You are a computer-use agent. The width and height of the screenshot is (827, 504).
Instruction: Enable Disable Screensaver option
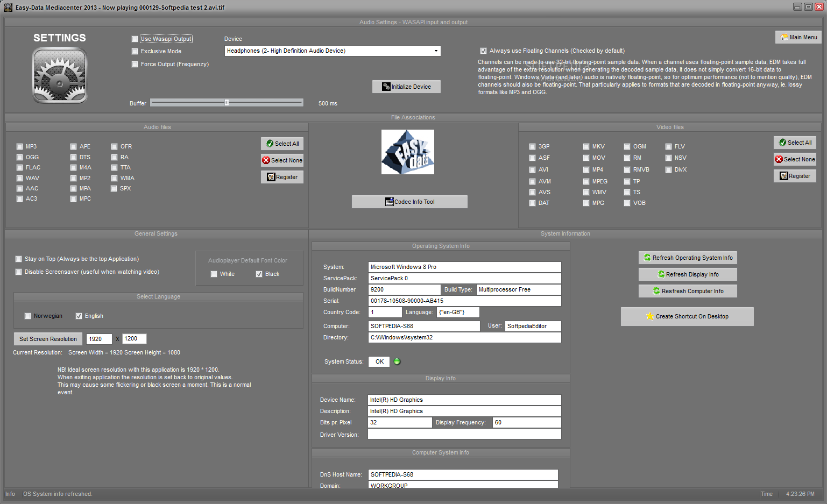point(19,272)
